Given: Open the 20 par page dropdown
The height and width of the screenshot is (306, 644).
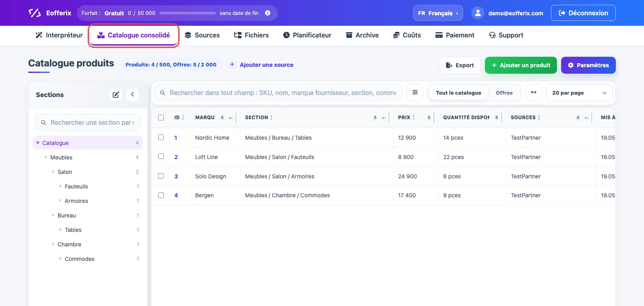Looking at the screenshot, I should pos(580,93).
